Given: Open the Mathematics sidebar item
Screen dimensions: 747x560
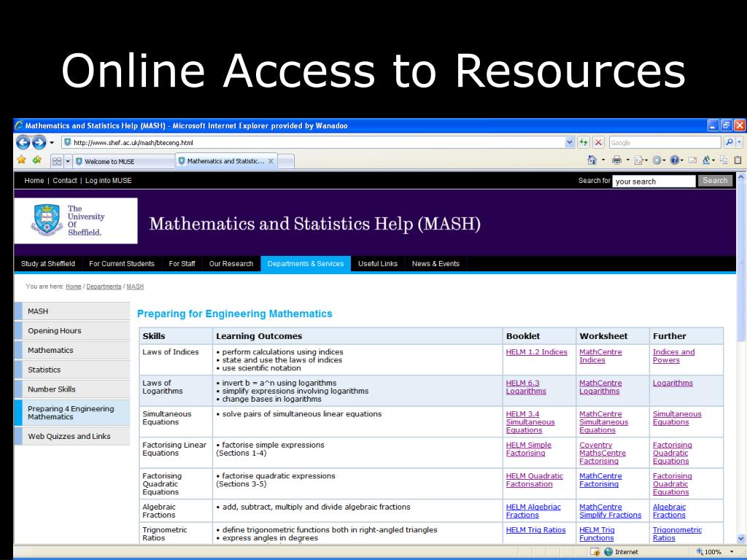Looking at the screenshot, I should coord(72,350).
